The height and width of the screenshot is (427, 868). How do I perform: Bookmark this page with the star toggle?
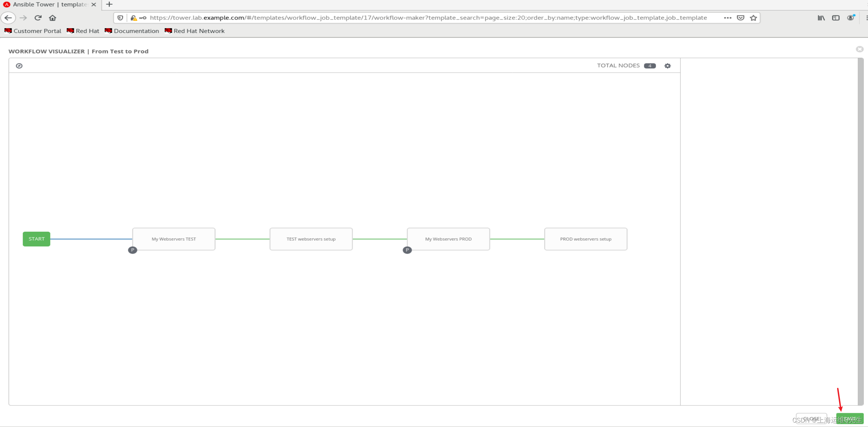pos(754,18)
